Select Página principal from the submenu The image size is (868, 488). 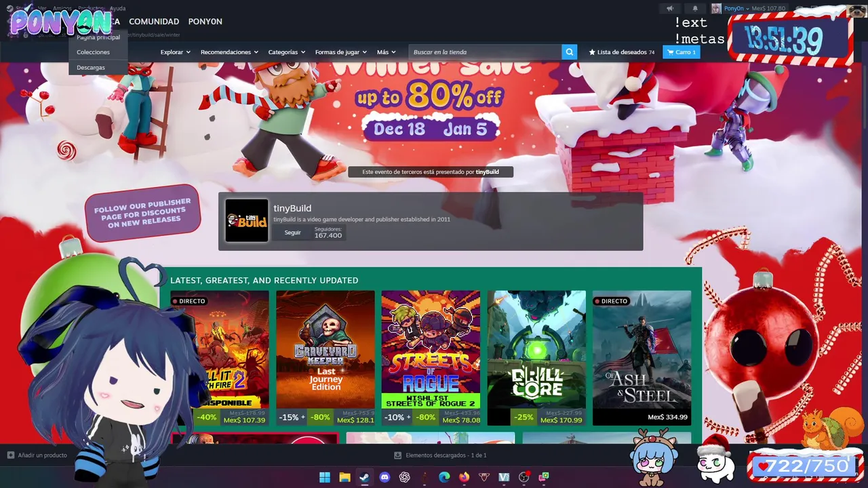pyautogui.click(x=98, y=37)
